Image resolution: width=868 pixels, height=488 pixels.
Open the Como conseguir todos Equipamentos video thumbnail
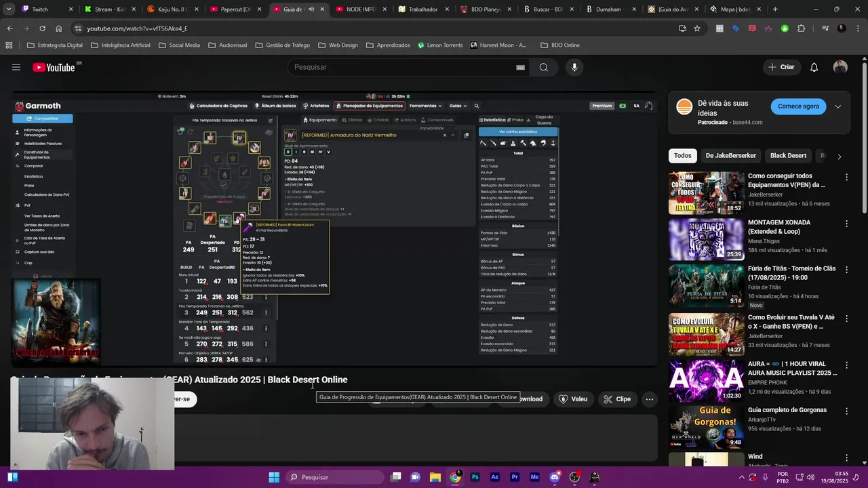(706, 193)
